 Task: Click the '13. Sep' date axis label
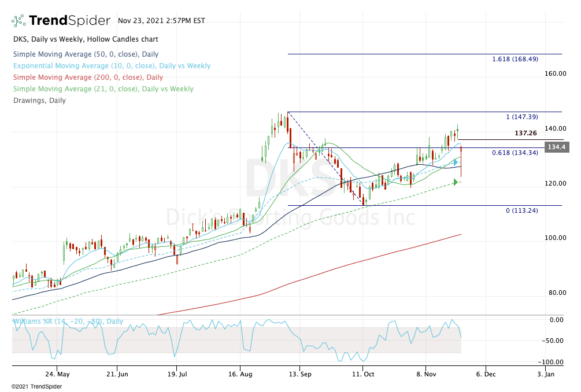coord(300,374)
